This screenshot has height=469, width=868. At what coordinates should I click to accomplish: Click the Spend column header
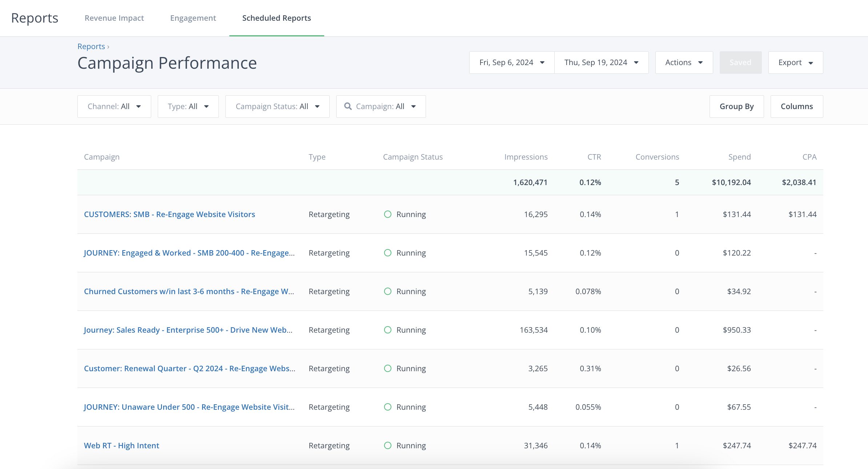coord(739,157)
